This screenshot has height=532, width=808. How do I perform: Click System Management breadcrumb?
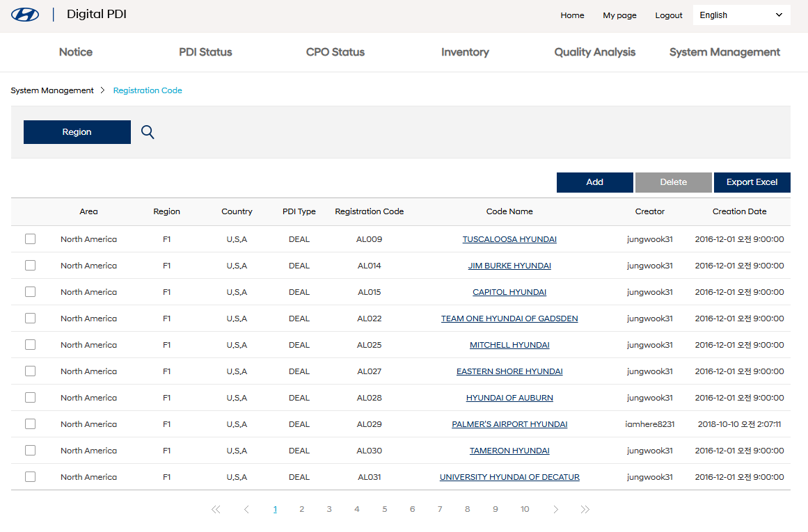click(52, 90)
